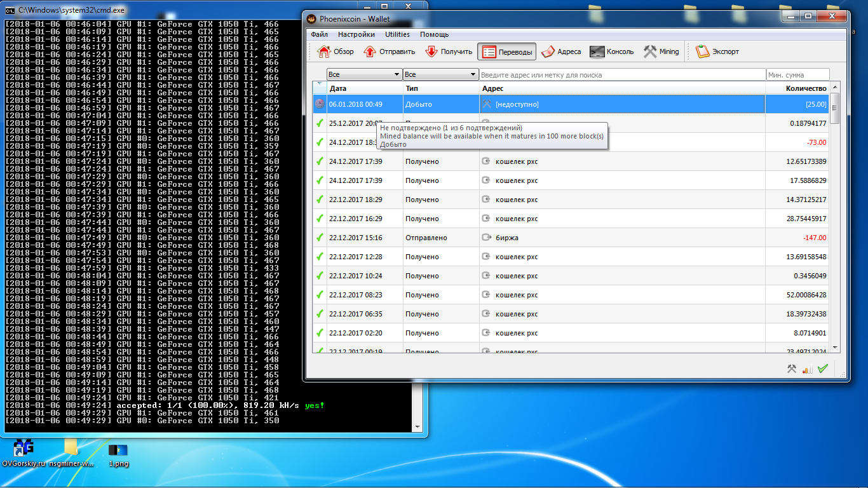The image size is (868, 488).
Task: Open the Адреса address book
Action: (x=561, y=51)
